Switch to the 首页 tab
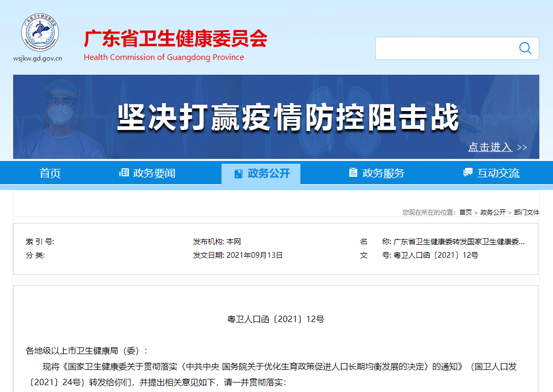This screenshot has width=553, height=392. [49, 172]
